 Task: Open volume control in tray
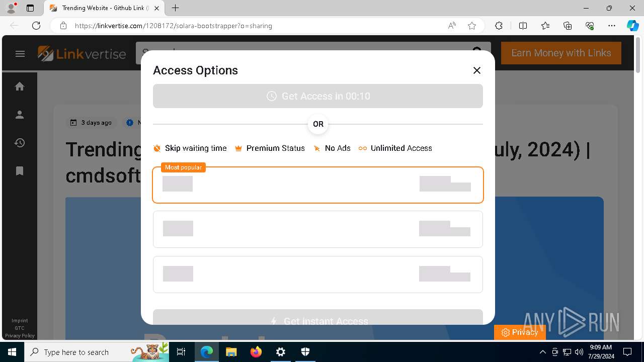(579, 352)
